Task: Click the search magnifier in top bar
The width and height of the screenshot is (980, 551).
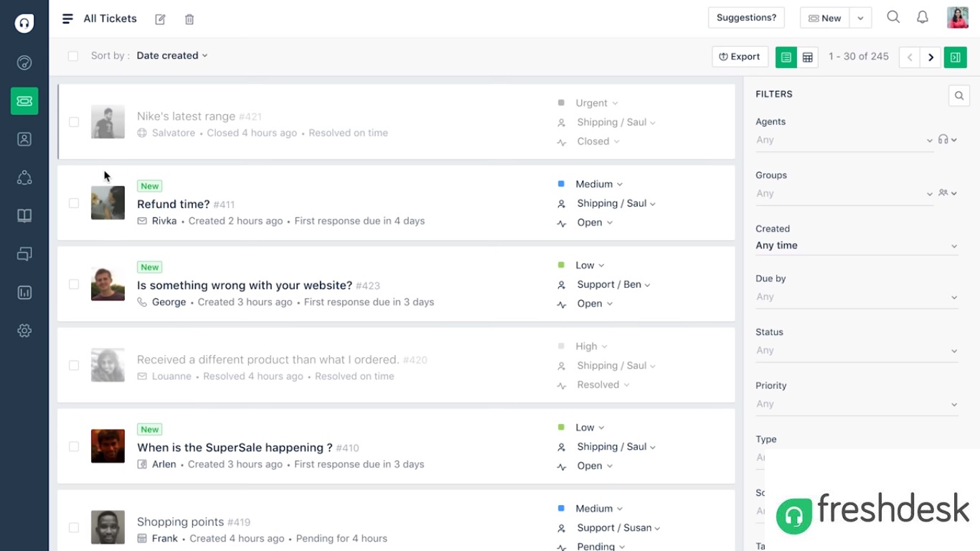Action: tap(893, 18)
